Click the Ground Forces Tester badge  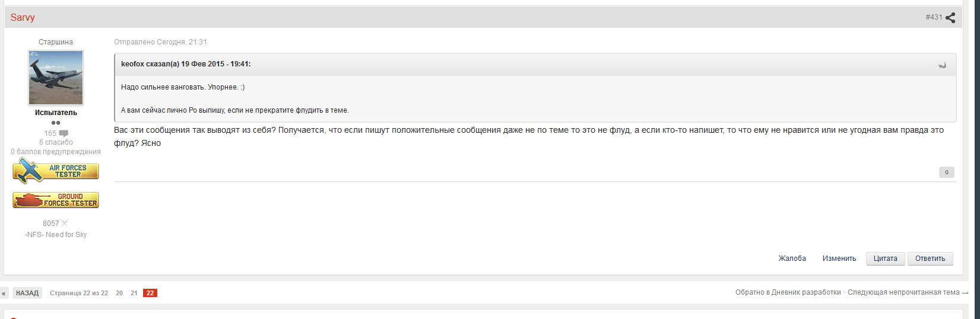(56, 200)
